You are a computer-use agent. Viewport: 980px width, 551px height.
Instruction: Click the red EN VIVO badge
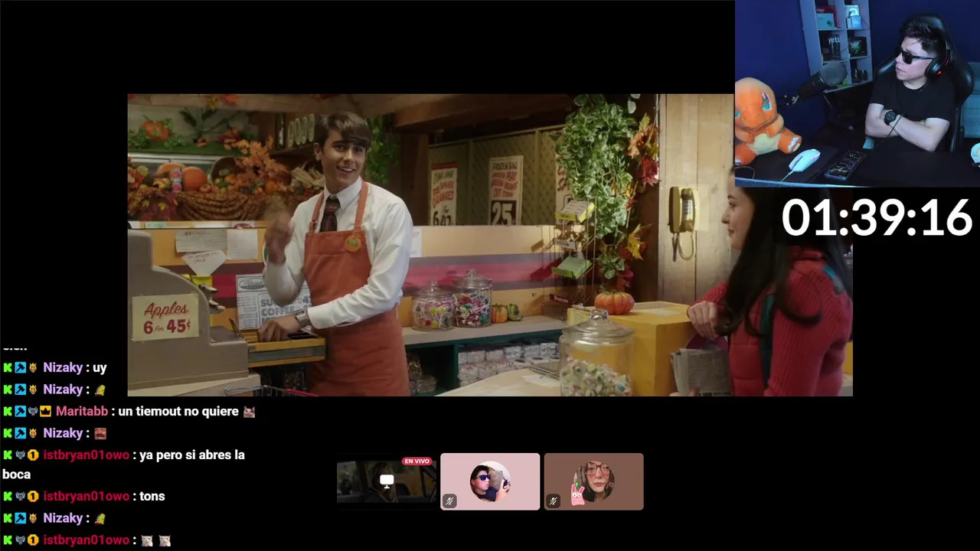coord(417,461)
